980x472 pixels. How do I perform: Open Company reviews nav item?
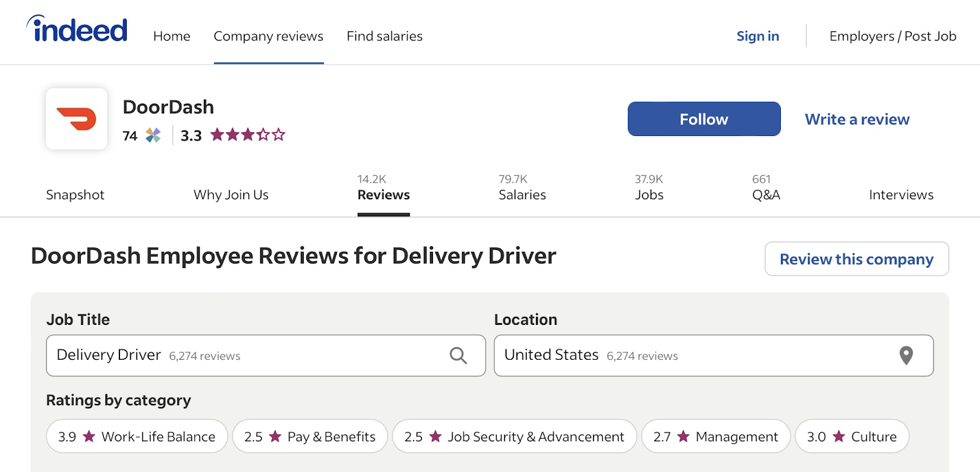pyautogui.click(x=268, y=36)
